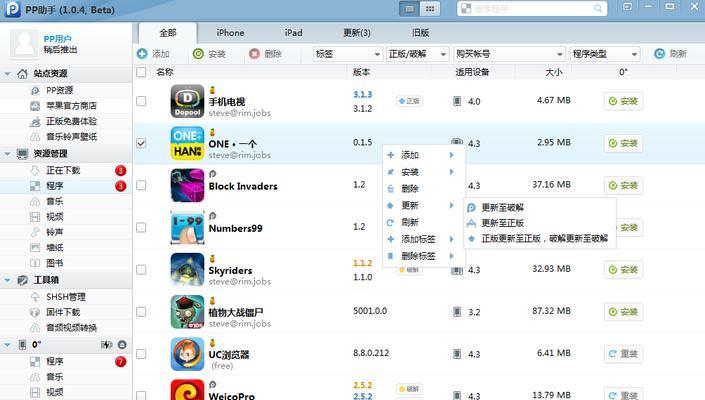
Task: Open 音乐 under 资源管理
Action: pos(54,201)
